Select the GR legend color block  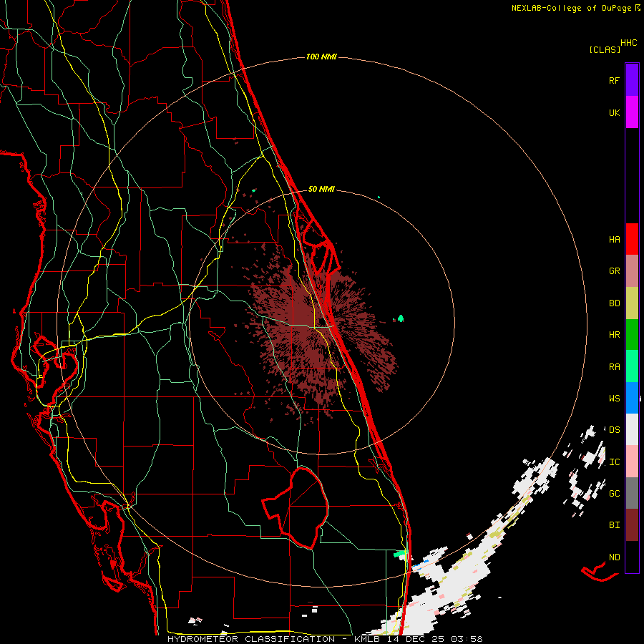pyautogui.click(x=632, y=271)
